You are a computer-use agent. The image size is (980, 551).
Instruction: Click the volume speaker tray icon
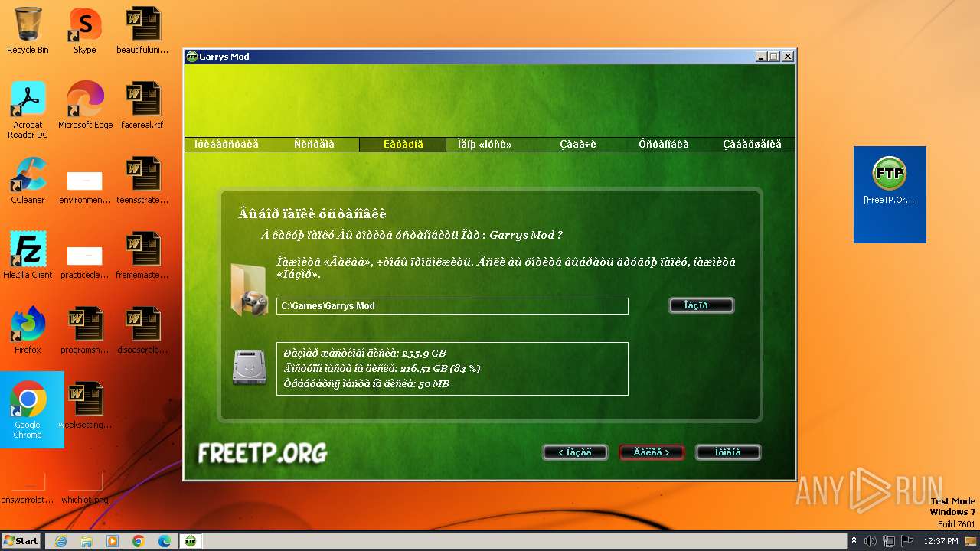(871, 541)
